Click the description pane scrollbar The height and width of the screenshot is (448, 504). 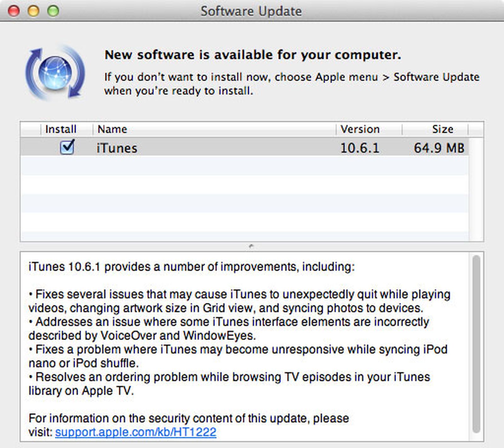pyautogui.click(x=476, y=343)
